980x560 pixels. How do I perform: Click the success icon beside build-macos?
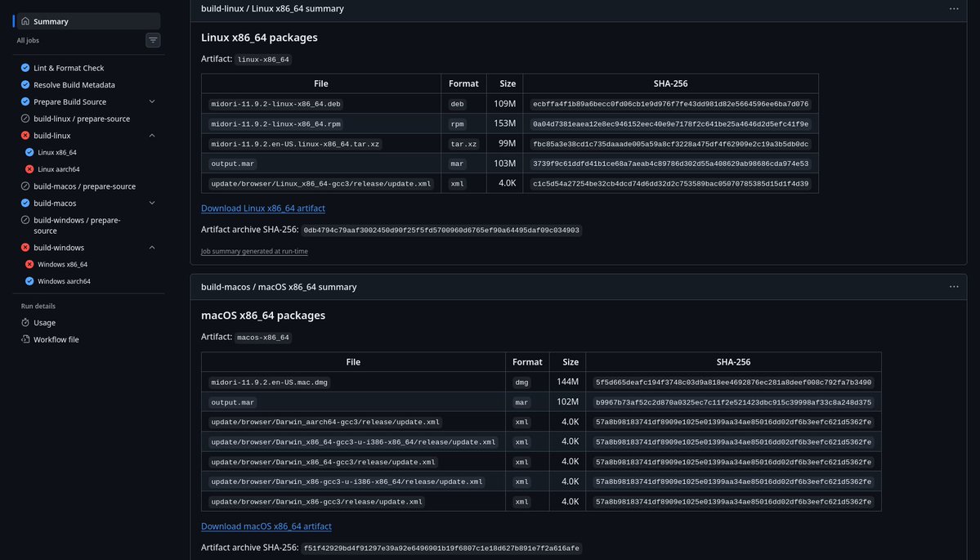(25, 203)
